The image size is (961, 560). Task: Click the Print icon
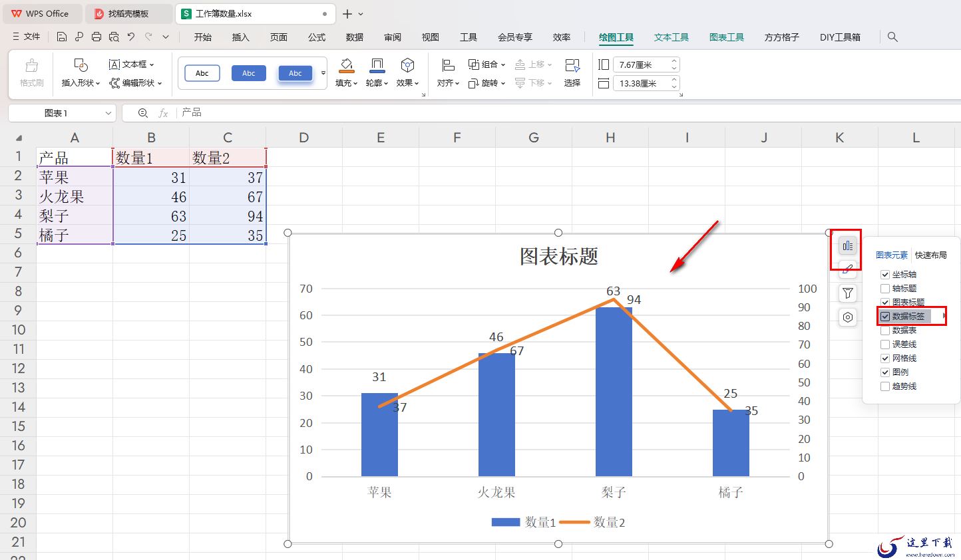coord(96,37)
